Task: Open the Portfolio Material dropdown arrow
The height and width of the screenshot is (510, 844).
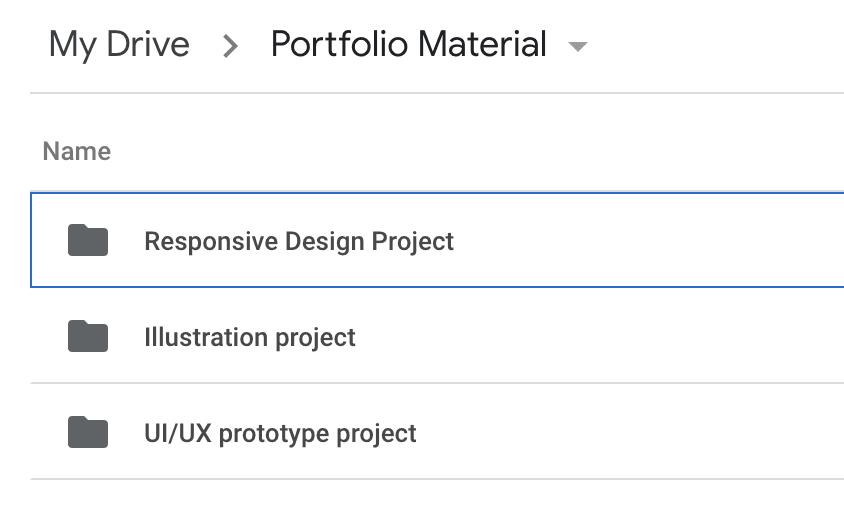Action: [x=576, y=47]
